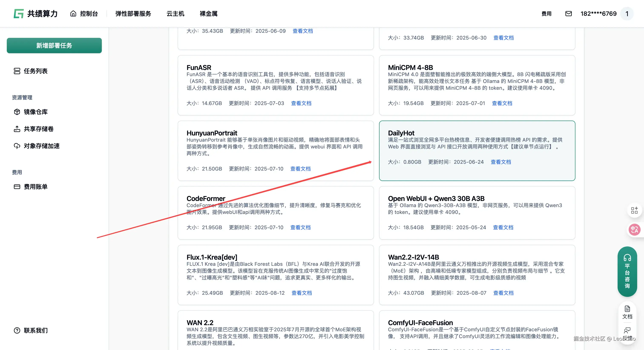Open the mail envelope icon
Image resolution: width=644 pixels, height=350 pixels.
click(x=568, y=14)
